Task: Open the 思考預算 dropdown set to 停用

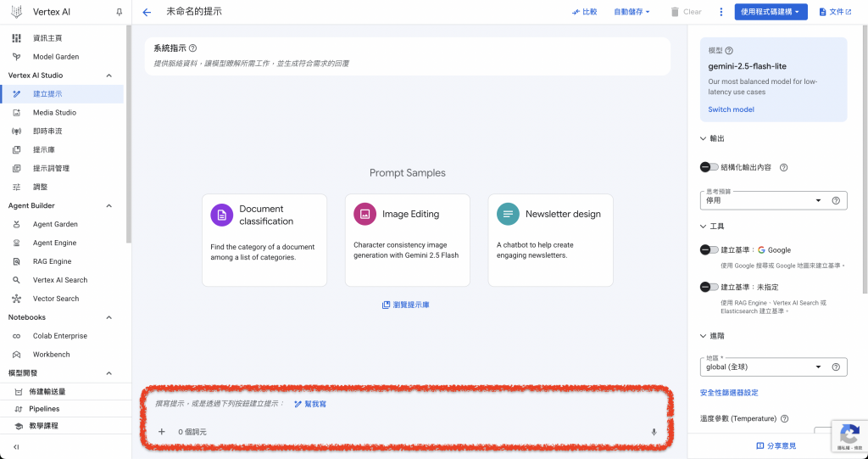Action: (773, 201)
